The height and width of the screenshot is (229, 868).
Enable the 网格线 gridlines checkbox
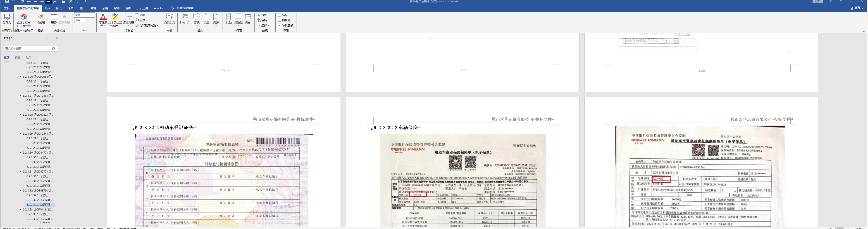(x=280, y=20)
